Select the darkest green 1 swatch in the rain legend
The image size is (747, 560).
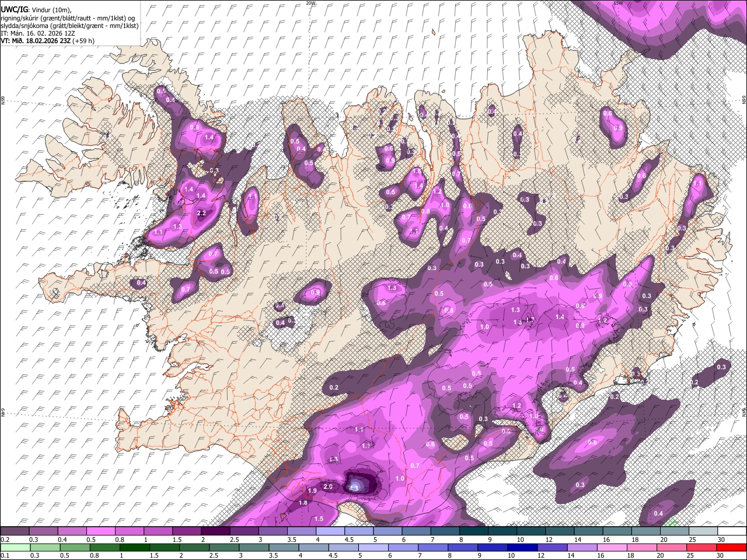click(135, 547)
